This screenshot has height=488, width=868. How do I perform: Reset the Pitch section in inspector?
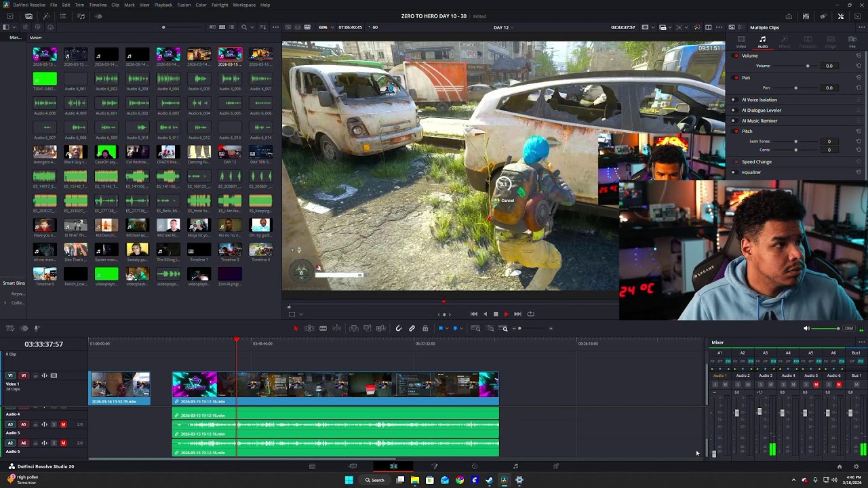point(859,131)
